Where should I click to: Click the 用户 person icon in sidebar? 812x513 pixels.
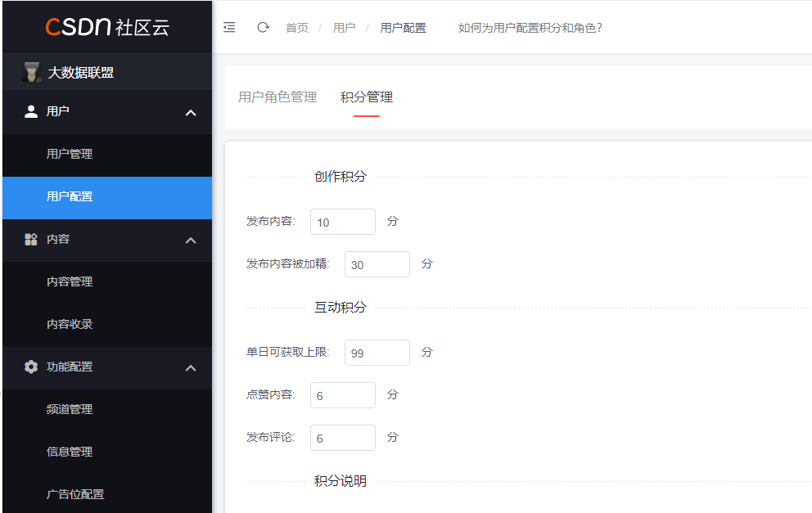coord(31,111)
